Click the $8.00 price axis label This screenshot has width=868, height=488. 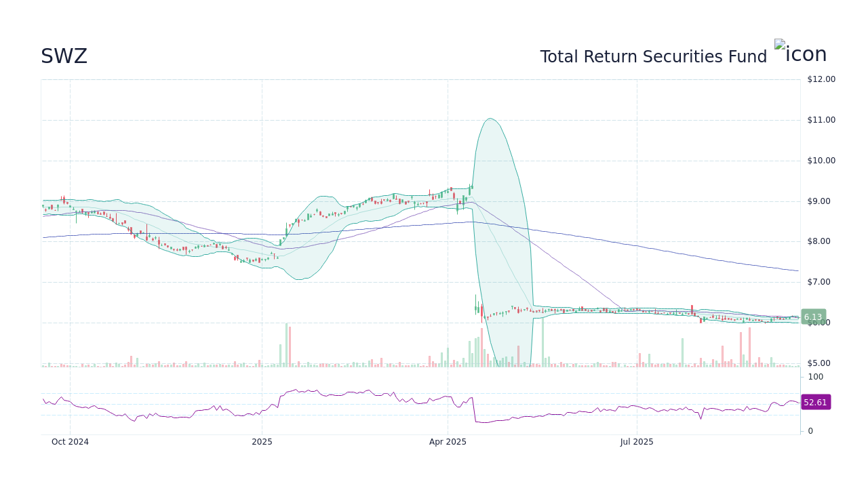point(818,241)
